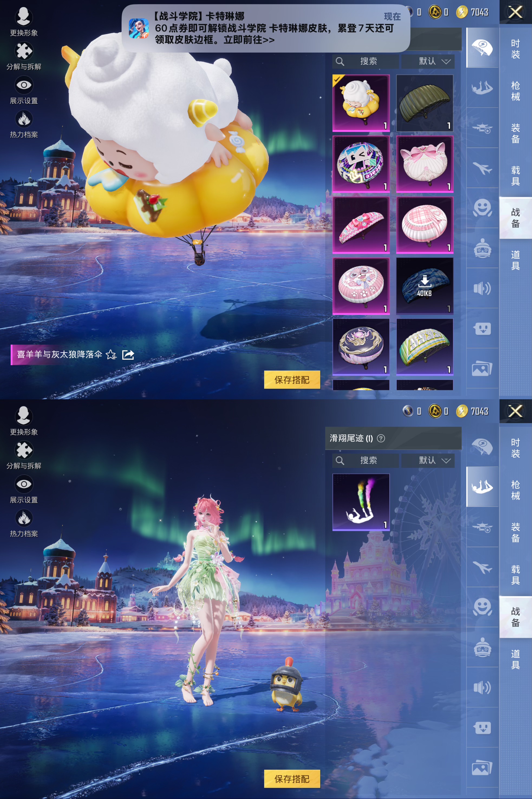Select the airplane skin category in top sidebar
This screenshot has height=799, width=532.
click(482, 168)
